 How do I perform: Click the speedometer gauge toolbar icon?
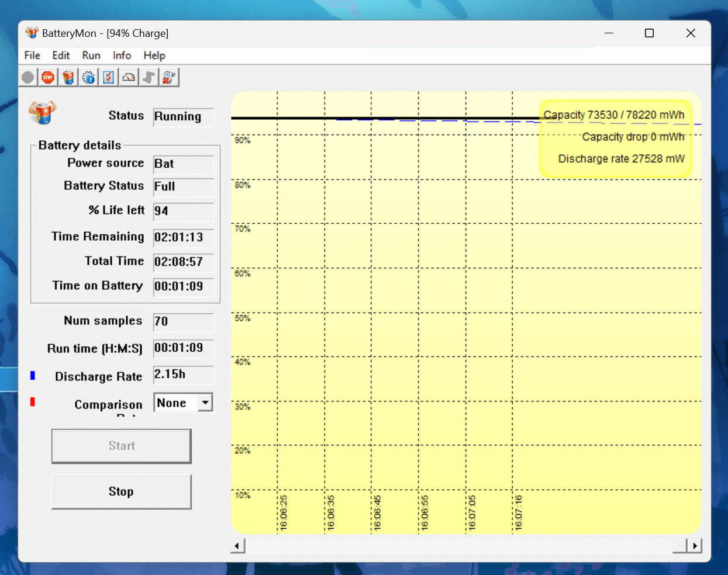[x=129, y=77]
